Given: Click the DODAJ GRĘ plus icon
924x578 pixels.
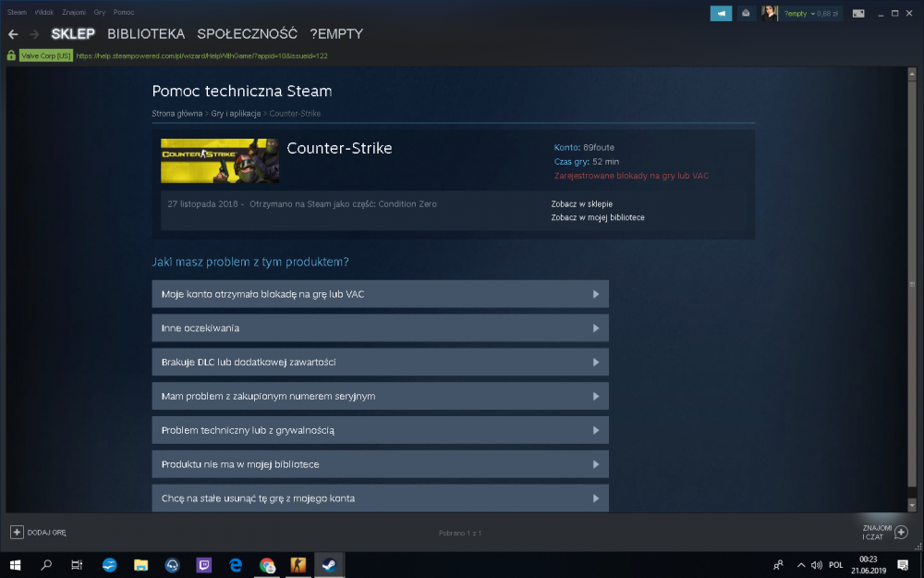Looking at the screenshot, I should click(x=17, y=532).
